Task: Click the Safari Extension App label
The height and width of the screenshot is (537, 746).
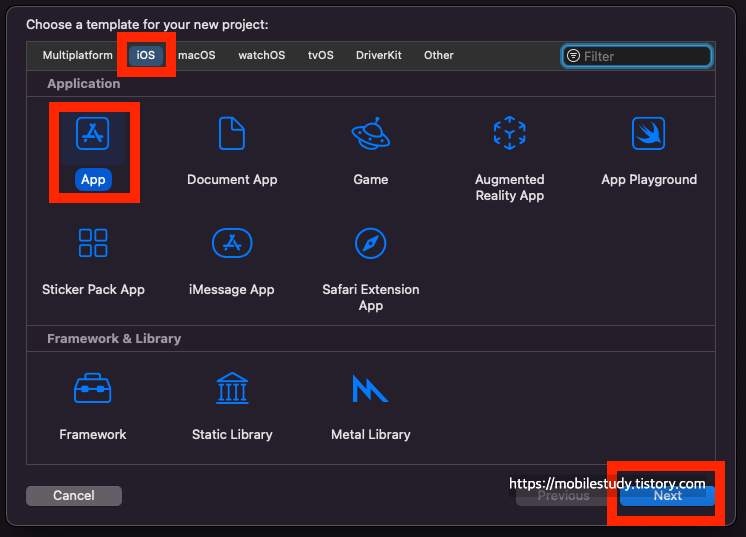Action: pos(371,297)
